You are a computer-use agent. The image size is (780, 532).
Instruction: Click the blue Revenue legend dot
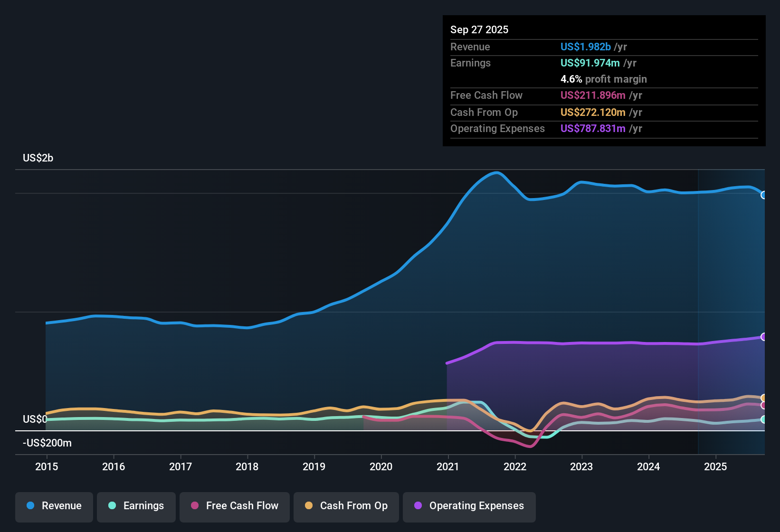click(x=30, y=506)
